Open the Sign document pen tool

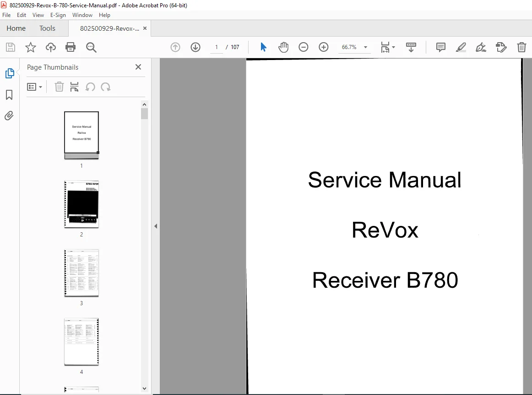coord(481,47)
